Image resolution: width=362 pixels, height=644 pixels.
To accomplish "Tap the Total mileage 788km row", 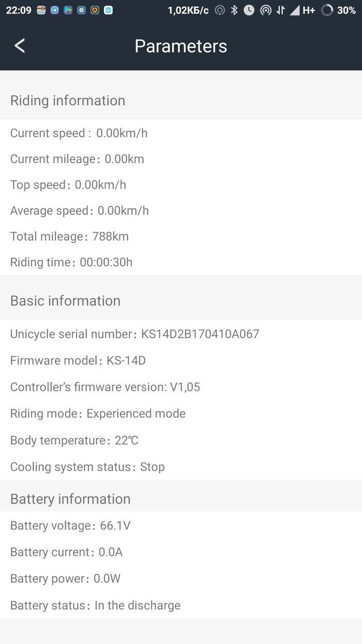I will (69, 237).
